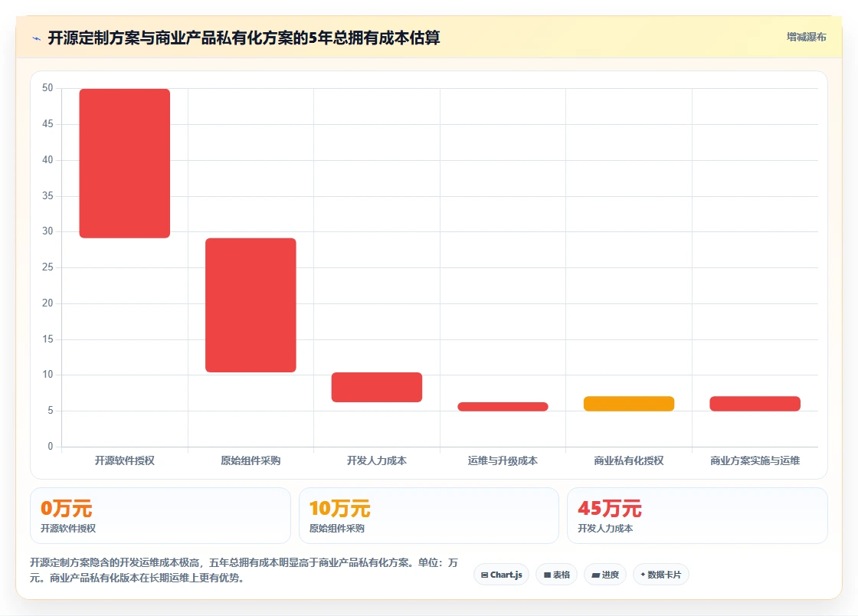
Task: Click the y-axis value 25
Action: click(47, 267)
